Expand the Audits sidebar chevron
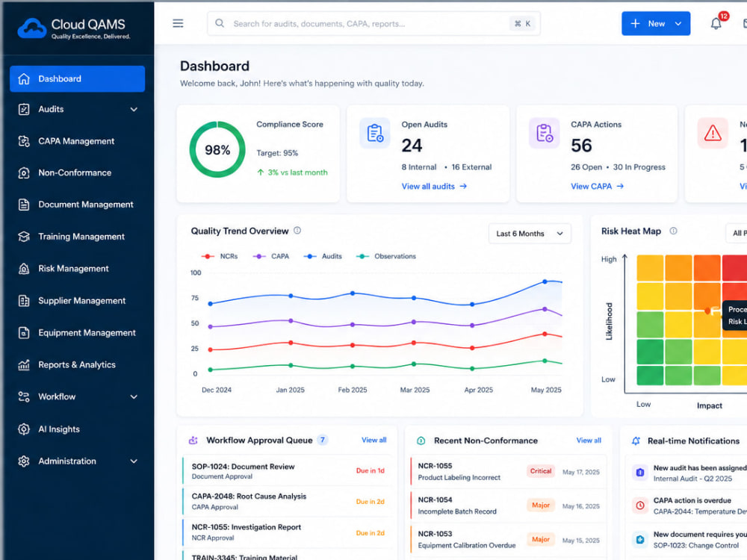The image size is (747, 560). tap(134, 110)
